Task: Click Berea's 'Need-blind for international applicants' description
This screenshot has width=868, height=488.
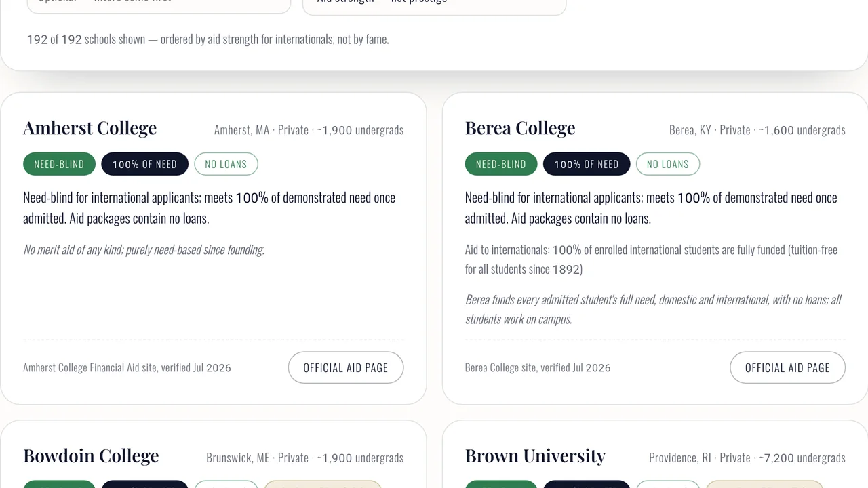Action: [x=652, y=207]
